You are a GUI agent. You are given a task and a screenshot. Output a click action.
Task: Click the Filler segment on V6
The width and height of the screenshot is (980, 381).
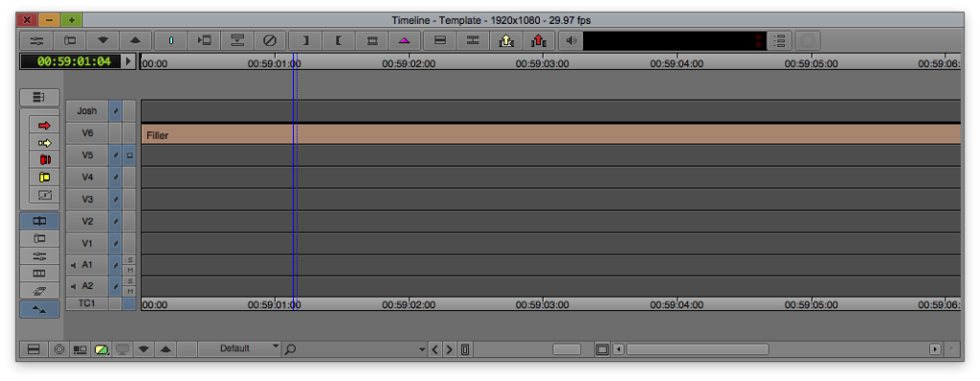(x=550, y=134)
